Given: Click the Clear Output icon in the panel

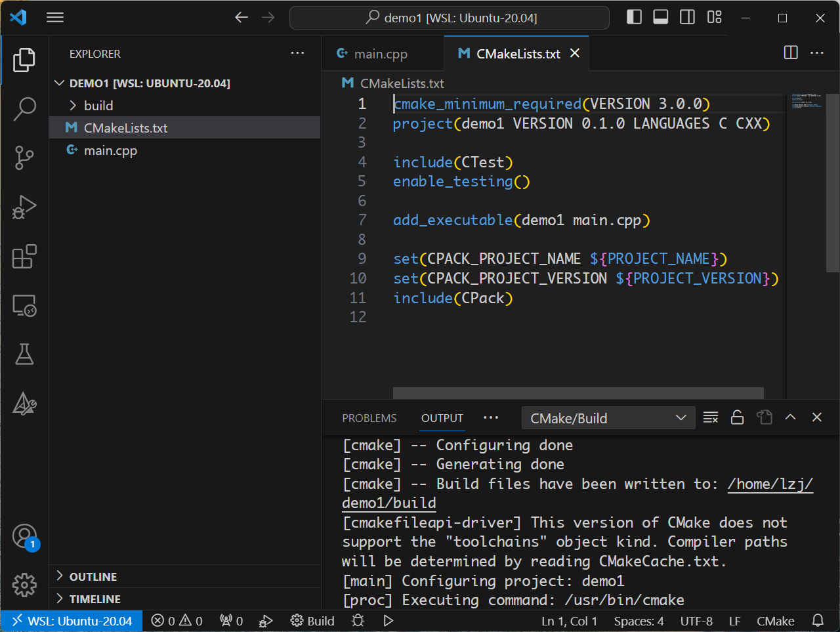Looking at the screenshot, I should coord(710,417).
